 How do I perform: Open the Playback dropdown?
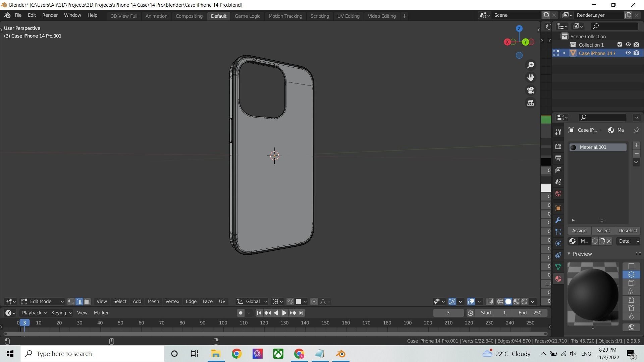(x=34, y=313)
